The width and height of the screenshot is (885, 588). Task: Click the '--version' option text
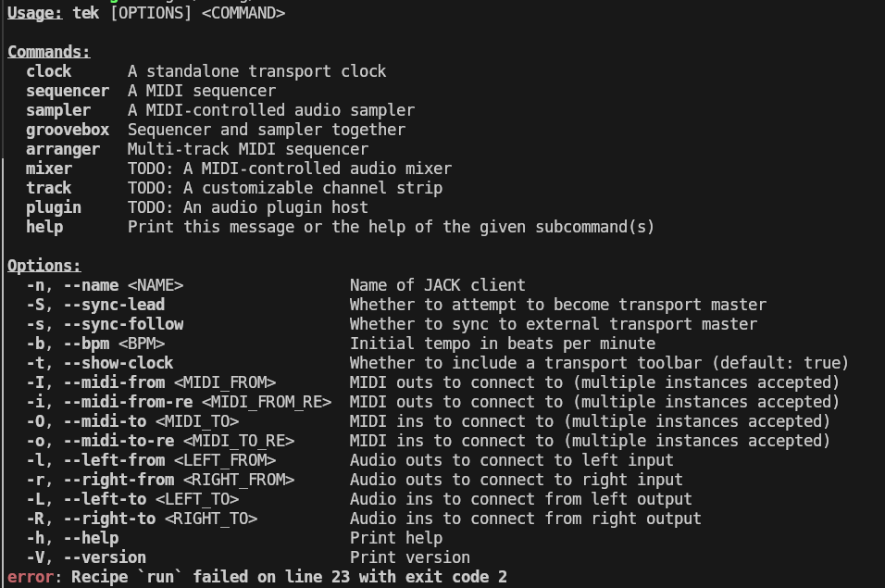pyautogui.click(x=105, y=558)
